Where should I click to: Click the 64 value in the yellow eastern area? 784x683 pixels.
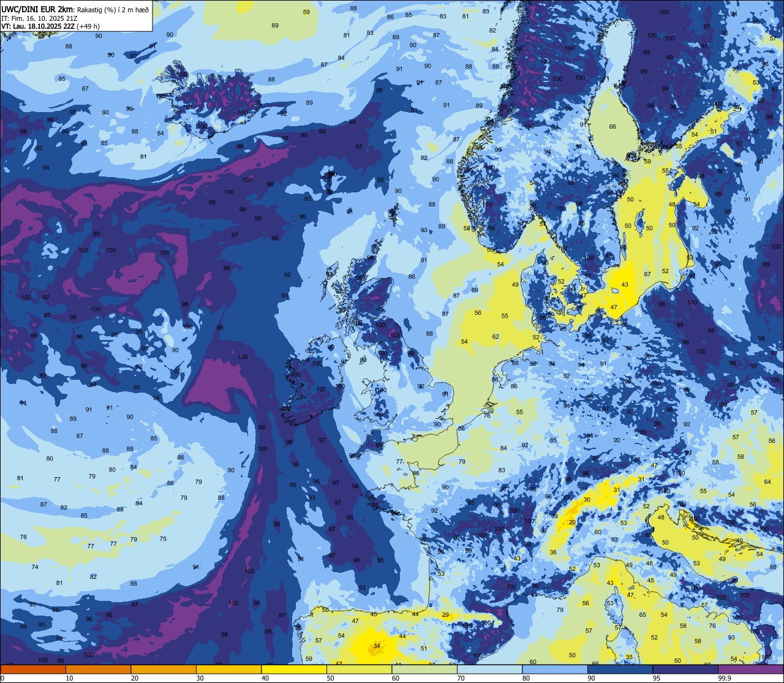767,481
